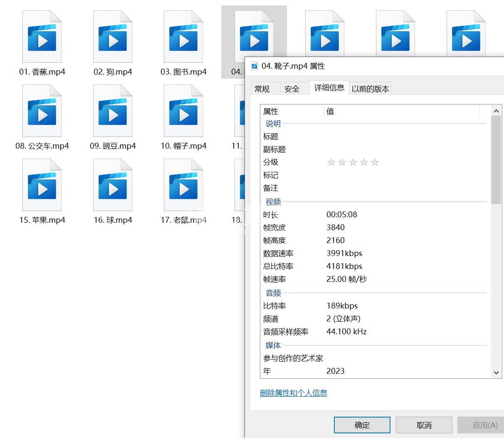Image resolution: width=504 pixels, height=440 pixels.
Task: Open the 安全 tab
Action: pyautogui.click(x=292, y=89)
